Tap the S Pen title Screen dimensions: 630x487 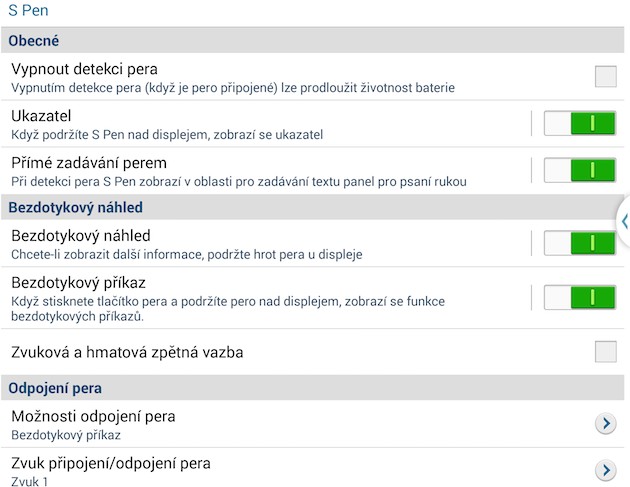click(28, 10)
